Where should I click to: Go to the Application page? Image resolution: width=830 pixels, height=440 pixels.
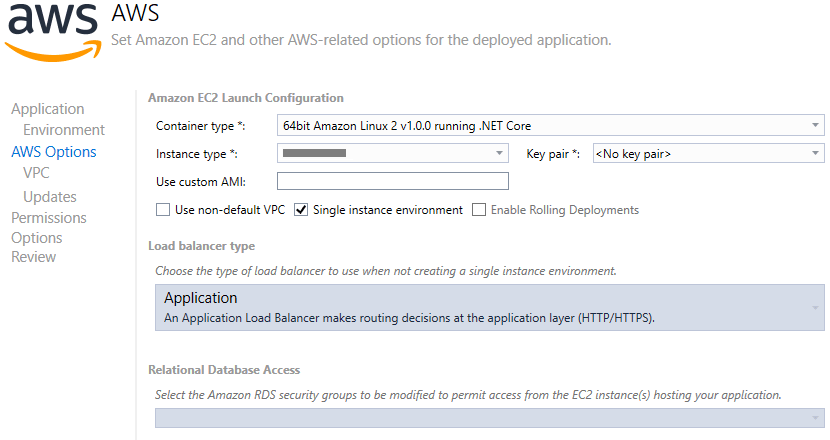[47, 109]
